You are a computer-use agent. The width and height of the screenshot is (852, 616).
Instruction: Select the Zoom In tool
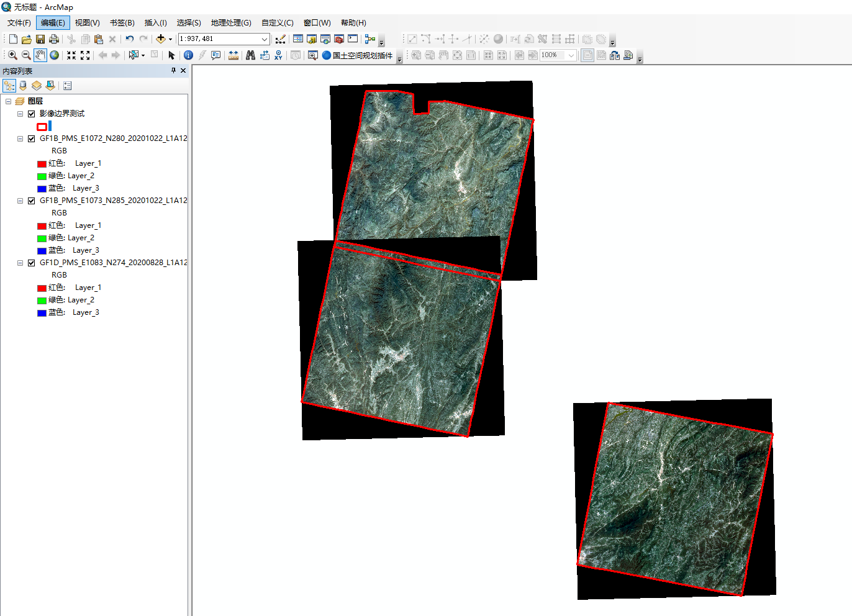tap(12, 55)
